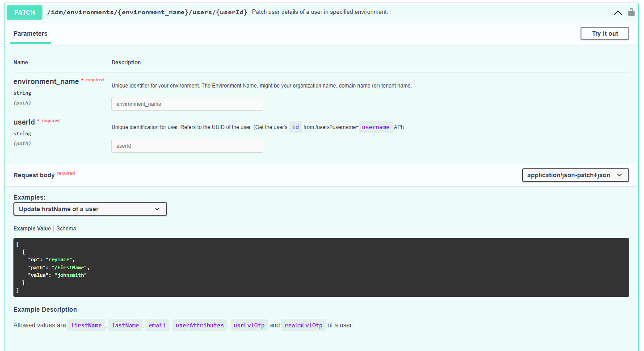Click the padlock authorization icon
This screenshot has width=644, height=351.
pos(631,12)
